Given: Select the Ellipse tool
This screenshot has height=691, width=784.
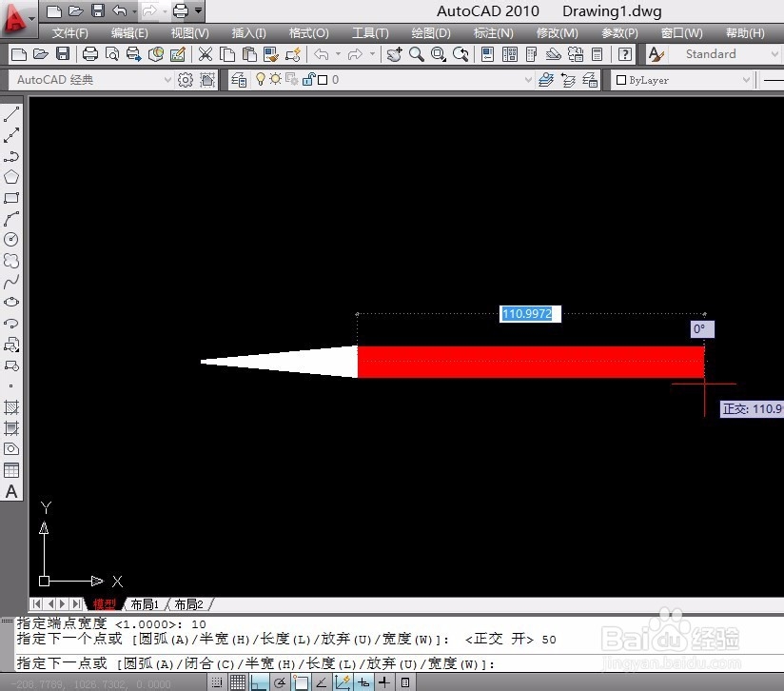Looking at the screenshot, I should tap(11, 302).
